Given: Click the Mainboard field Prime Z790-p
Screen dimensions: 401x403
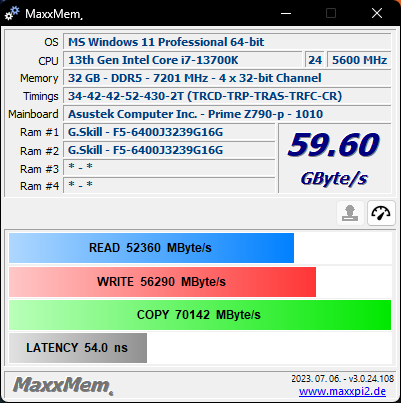Looking at the screenshot, I should [227, 114].
